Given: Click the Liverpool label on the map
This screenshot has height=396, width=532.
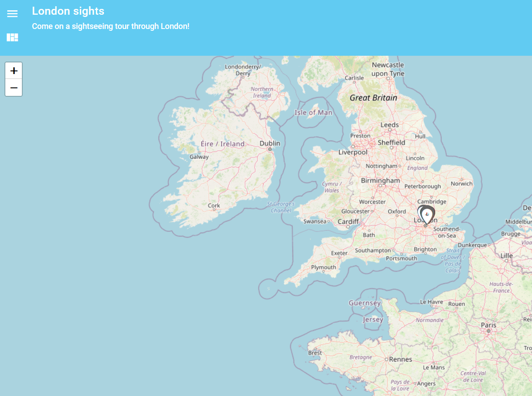Looking at the screenshot, I should pos(353,152).
